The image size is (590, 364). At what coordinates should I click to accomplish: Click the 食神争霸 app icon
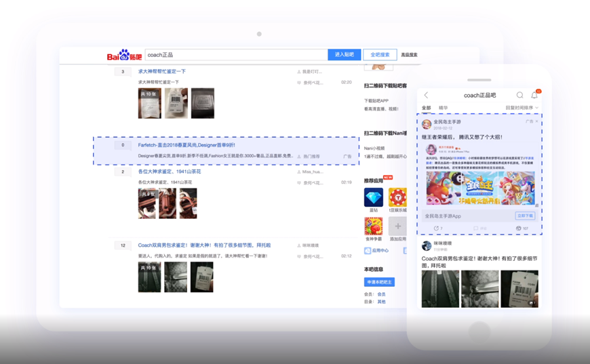coord(374,226)
